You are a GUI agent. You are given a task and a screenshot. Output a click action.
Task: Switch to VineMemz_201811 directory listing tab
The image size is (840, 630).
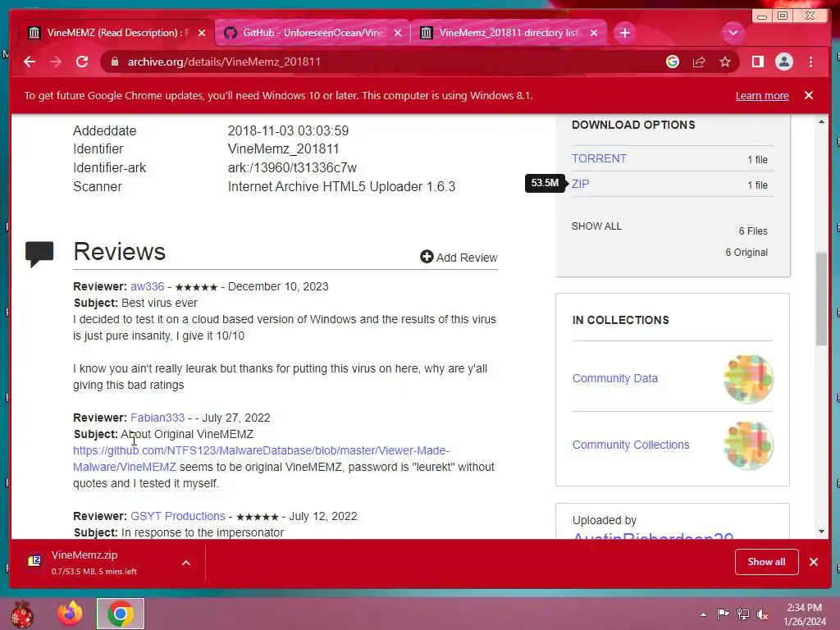click(509, 33)
